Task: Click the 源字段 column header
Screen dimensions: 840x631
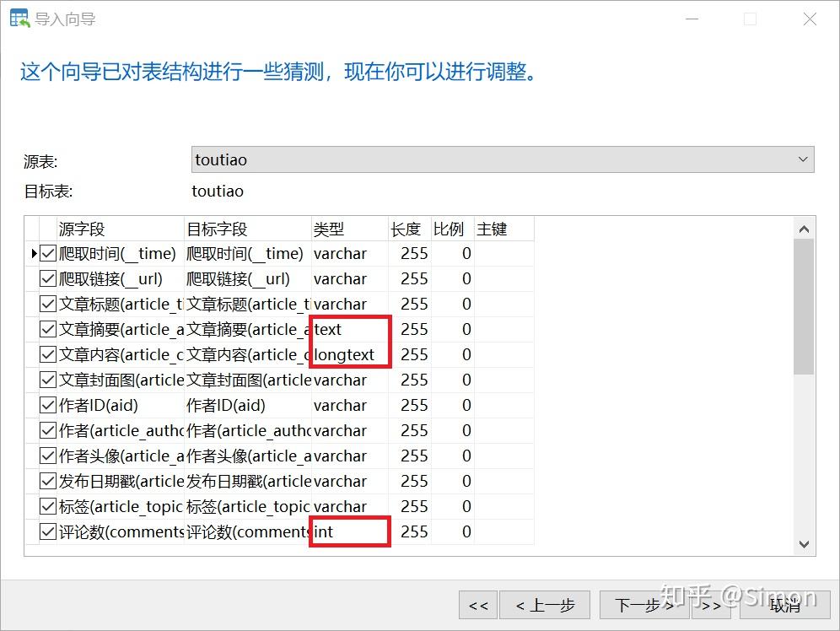Action: 120,229
